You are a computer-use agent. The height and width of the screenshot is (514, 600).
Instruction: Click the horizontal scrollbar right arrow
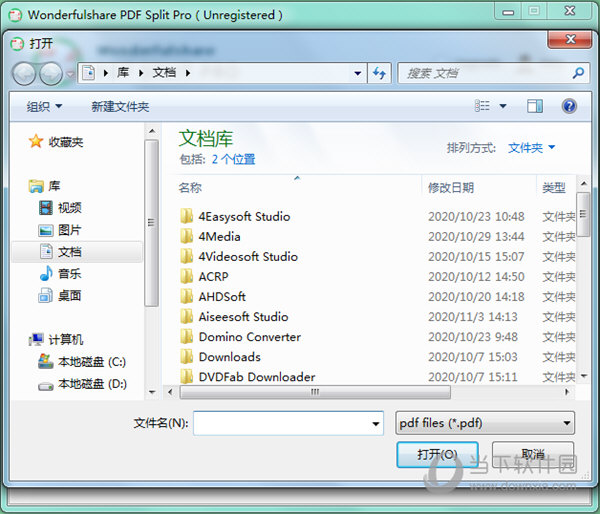click(567, 392)
